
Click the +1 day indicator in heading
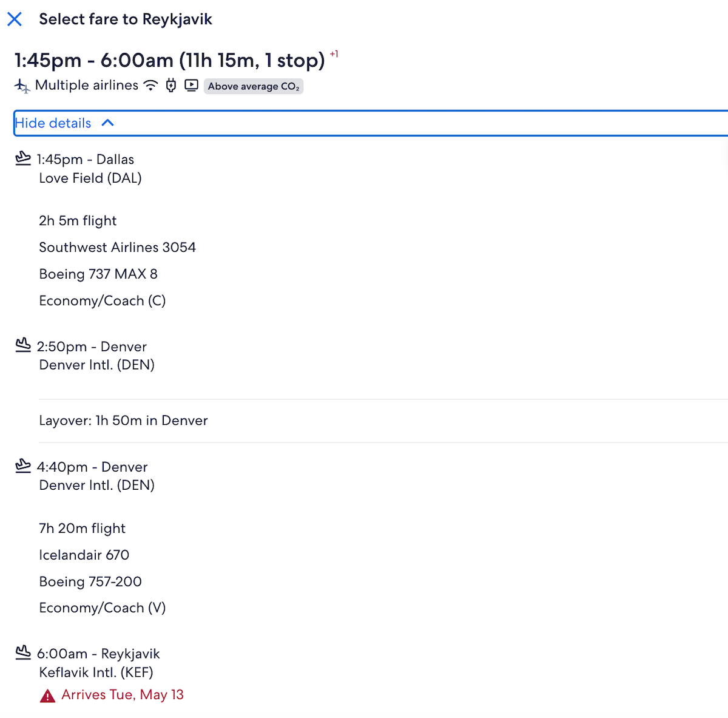[x=334, y=54]
